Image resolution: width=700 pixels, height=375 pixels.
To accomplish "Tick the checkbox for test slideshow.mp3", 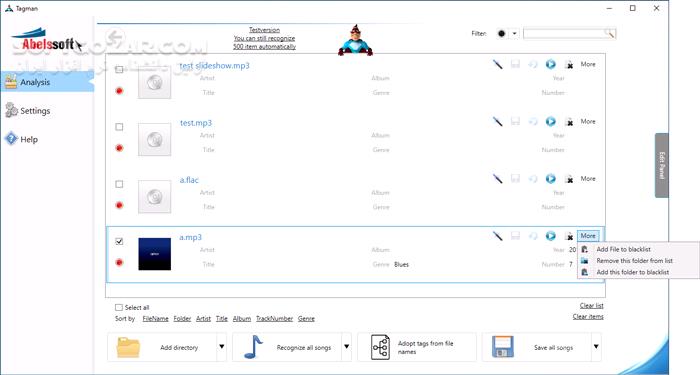I will (119, 70).
